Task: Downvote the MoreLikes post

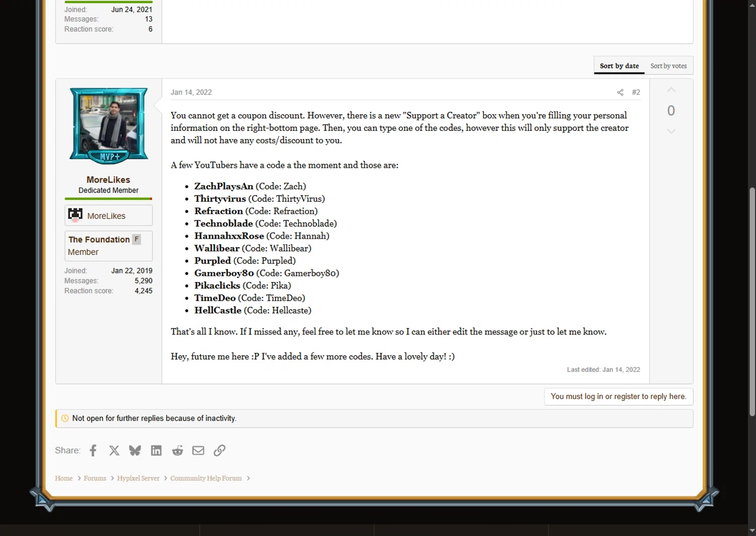Action: 671,131
